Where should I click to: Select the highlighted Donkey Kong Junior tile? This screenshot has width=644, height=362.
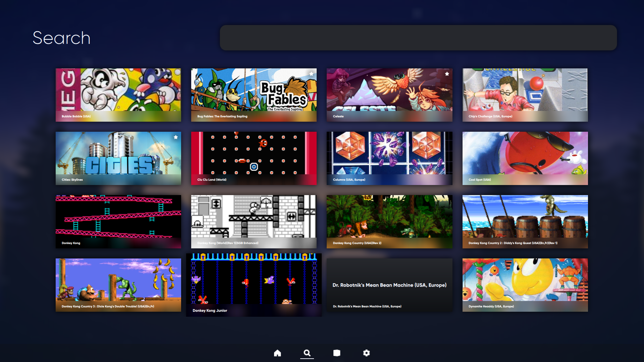pyautogui.click(x=254, y=285)
